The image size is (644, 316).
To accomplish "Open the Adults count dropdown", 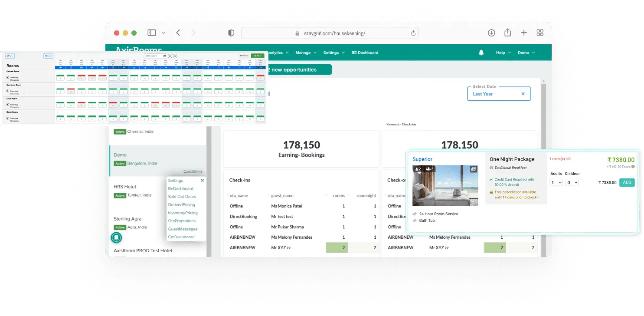I will pyautogui.click(x=556, y=183).
